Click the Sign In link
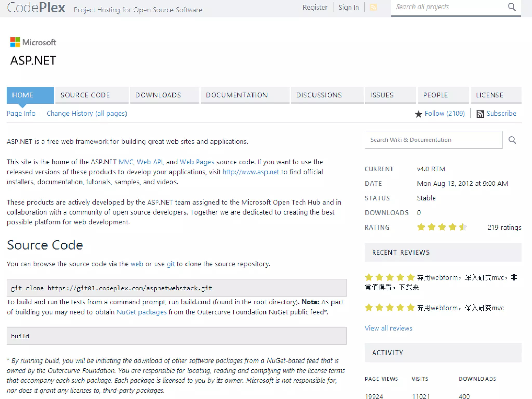 tap(349, 7)
